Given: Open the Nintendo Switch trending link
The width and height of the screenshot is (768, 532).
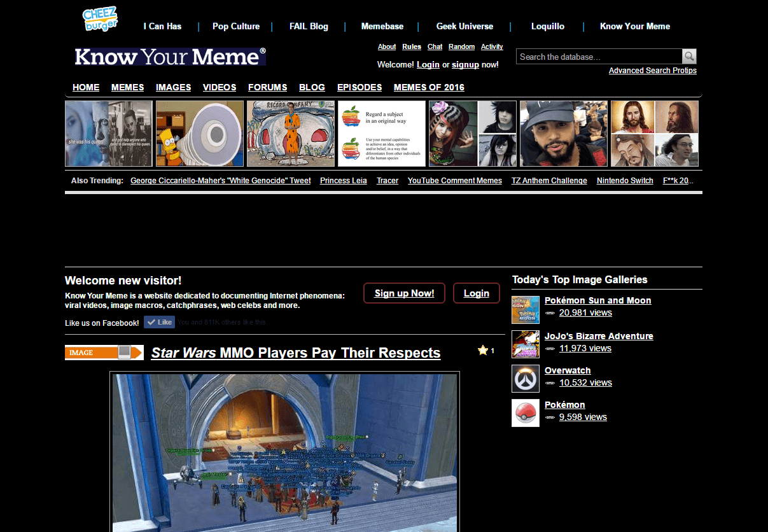Looking at the screenshot, I should click(x=625, y=181).
